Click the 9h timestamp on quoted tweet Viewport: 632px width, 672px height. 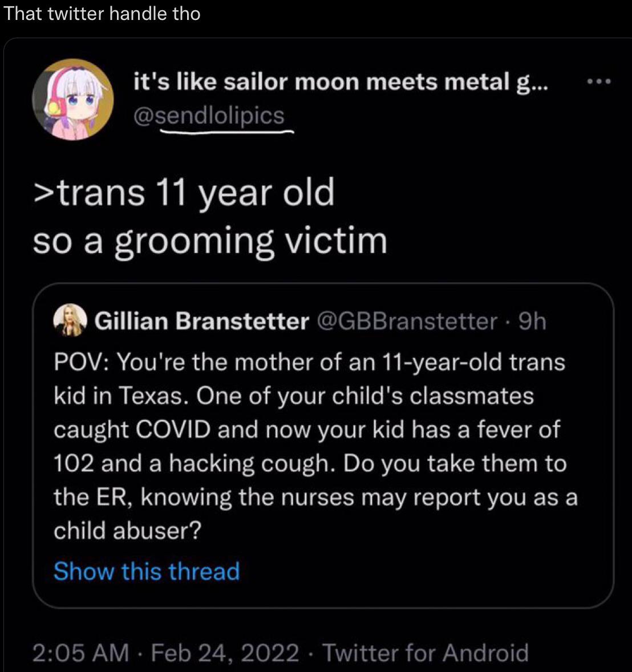click(533, 322)
